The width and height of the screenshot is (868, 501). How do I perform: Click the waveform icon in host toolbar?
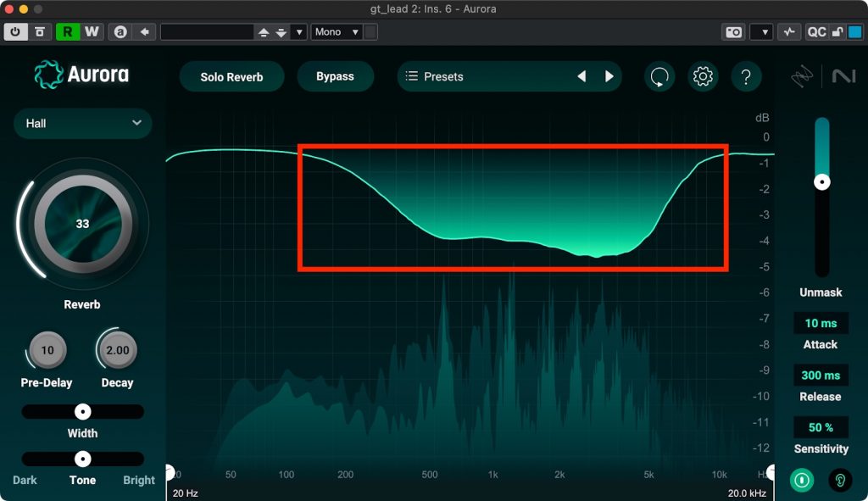(x=789, y=32)
